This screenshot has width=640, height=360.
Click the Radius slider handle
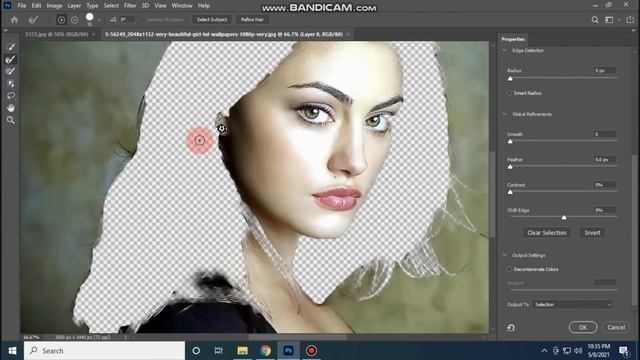510,79
